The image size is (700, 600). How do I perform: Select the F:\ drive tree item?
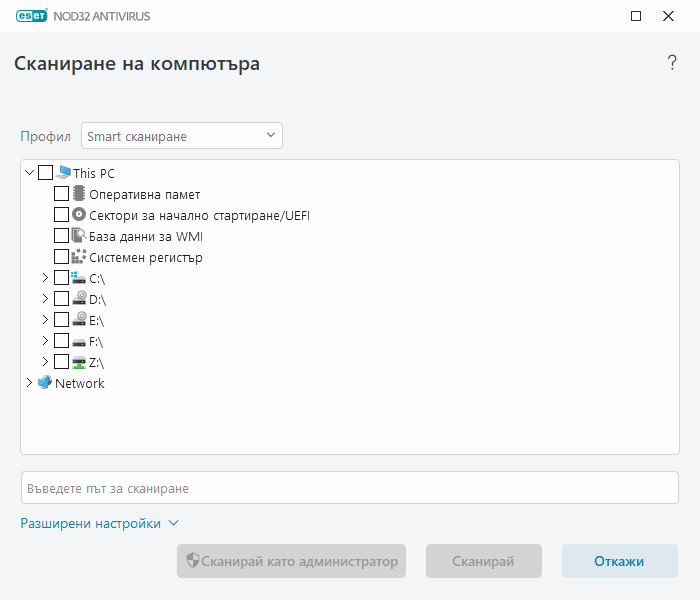(x=96, y=341)
